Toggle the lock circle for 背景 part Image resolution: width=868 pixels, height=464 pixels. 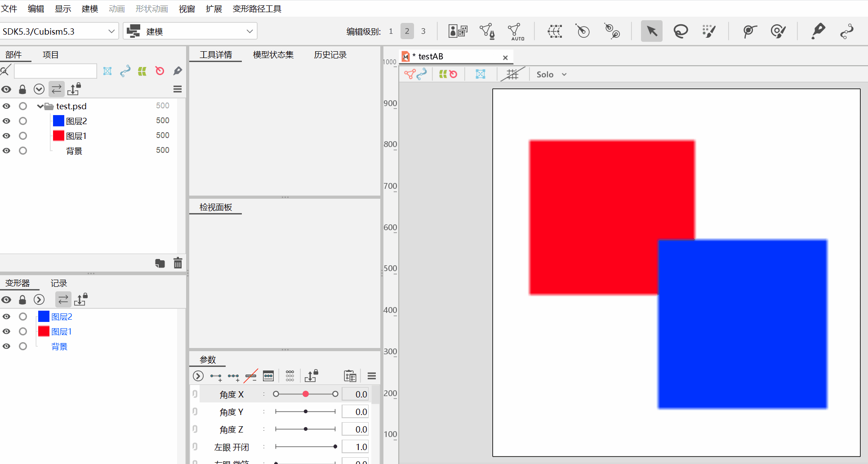tap(23, 151)
